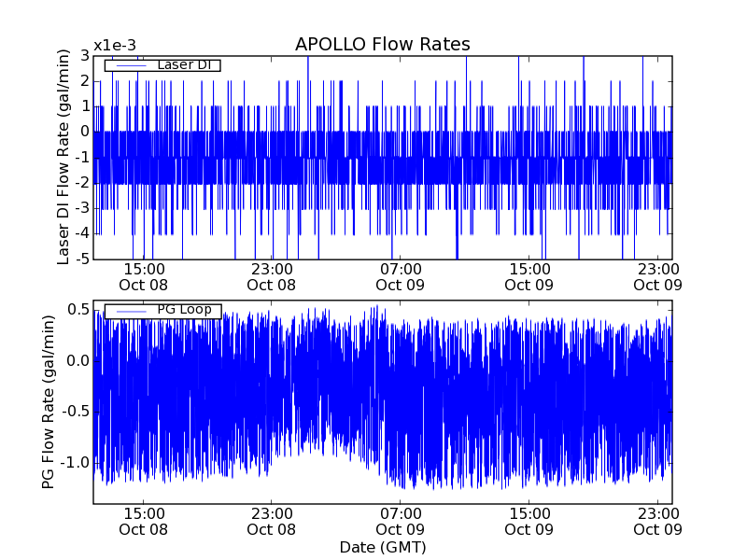This screenshot has width=747, height=560.
Task: Click 07:00 Oct 09 tick under top plot
Action: (401, 277)
